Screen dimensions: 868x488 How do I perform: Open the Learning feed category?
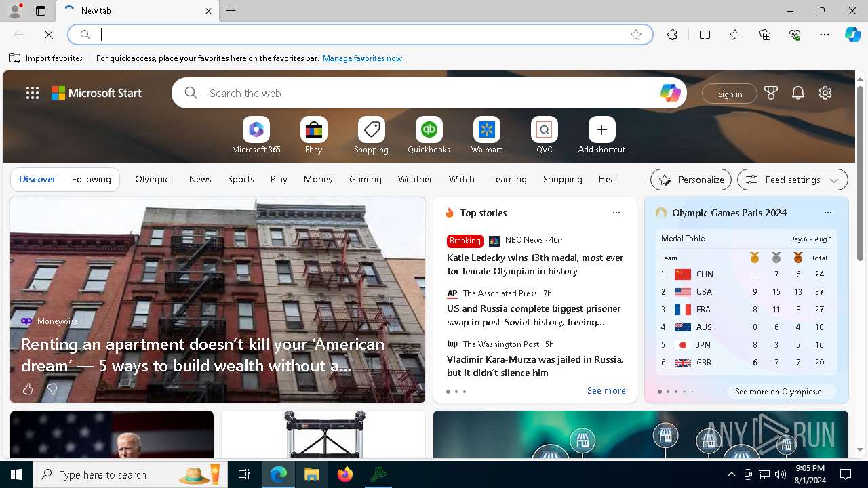point(509,179)
